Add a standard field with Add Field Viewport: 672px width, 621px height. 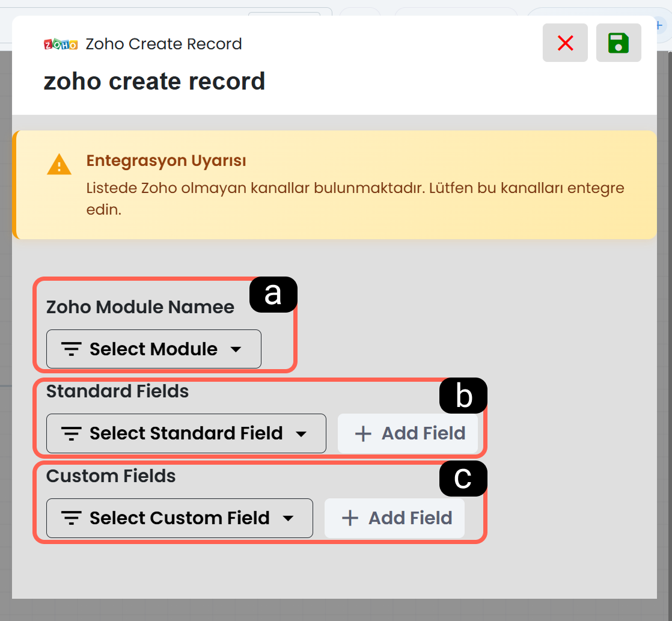coord(408,433)
